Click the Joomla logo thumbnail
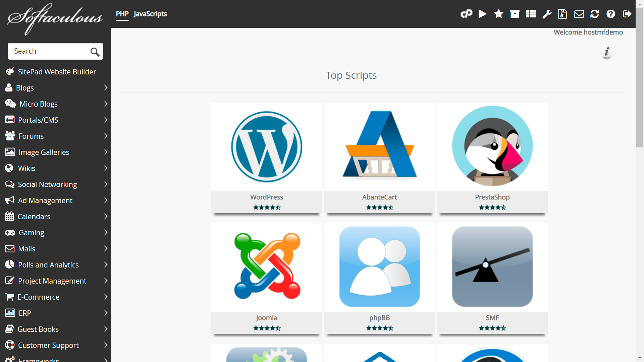 (x=267, y=266)
